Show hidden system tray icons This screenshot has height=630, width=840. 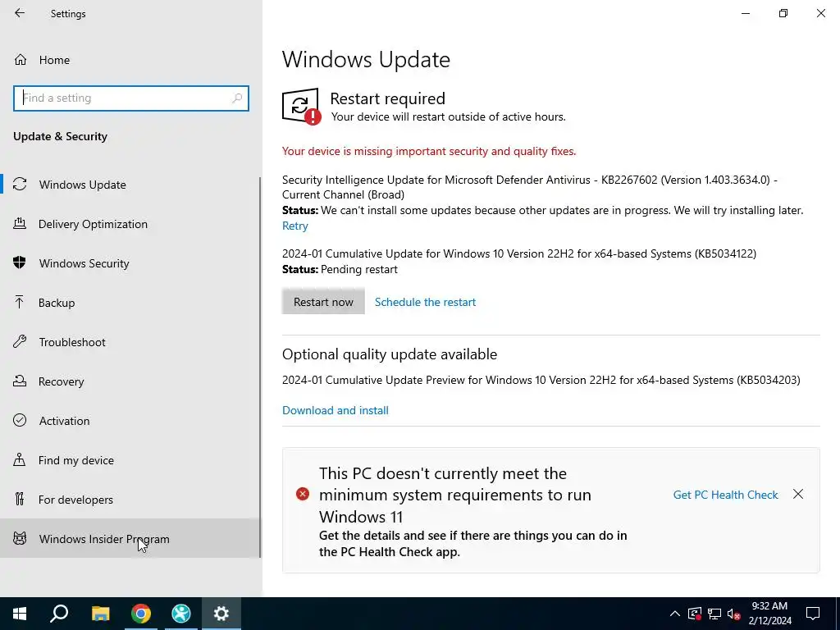pyautogui.click(x=675, y=614)
